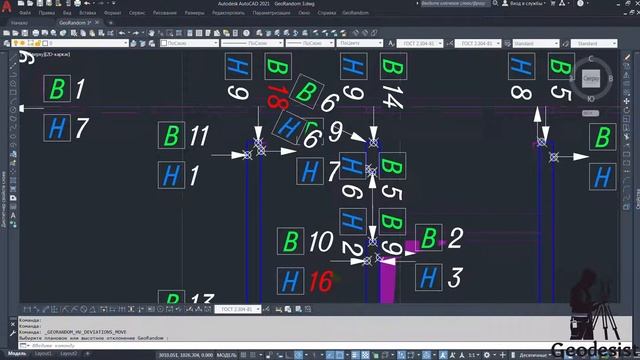Select the red number 18 in drawing
The width and height of the screenshot is (640, 360).
(x=278, y=97)
